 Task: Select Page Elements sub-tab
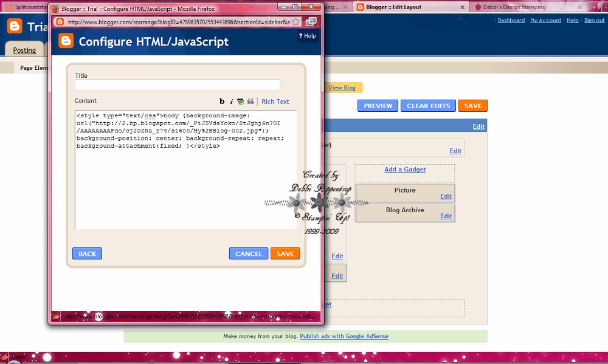(33, 67)
